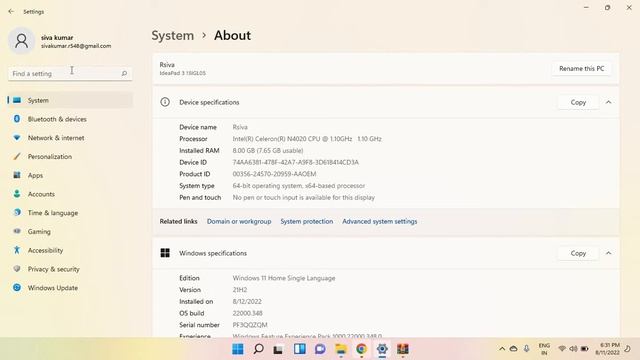Open Task View on the taskbar
Screen dimensions: 640x360
click(x=278, y=349)
